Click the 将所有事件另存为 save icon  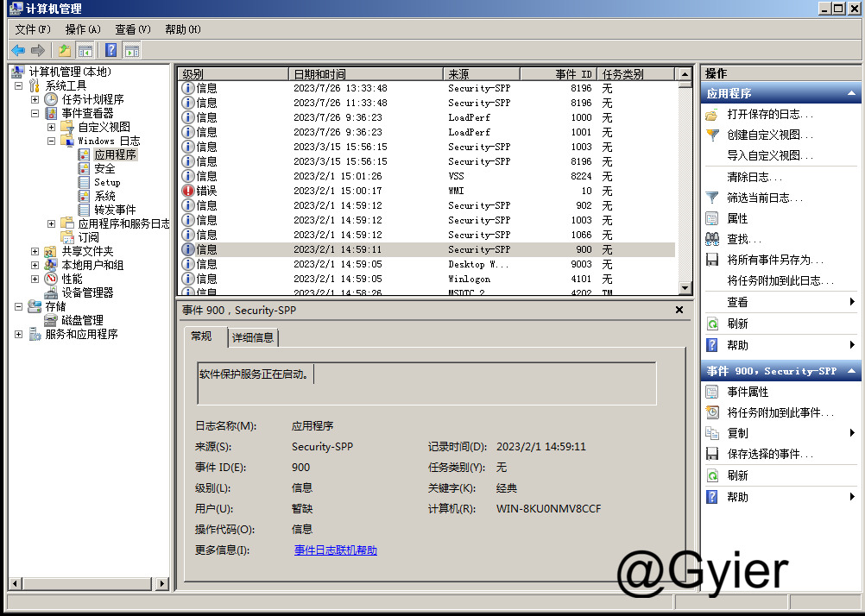pos(712,260)
